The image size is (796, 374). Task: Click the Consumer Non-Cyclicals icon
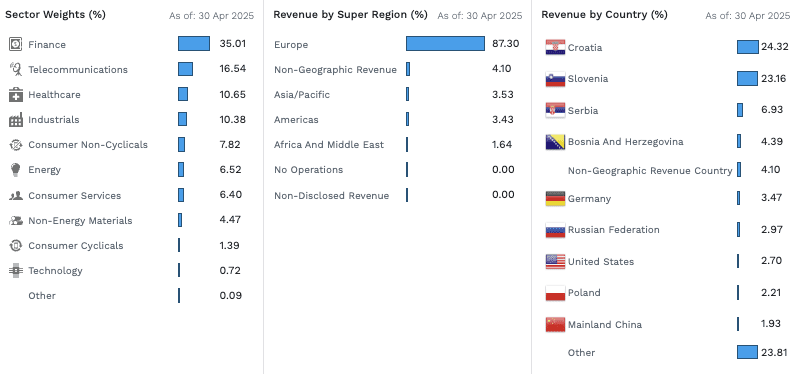coord(16,145)
